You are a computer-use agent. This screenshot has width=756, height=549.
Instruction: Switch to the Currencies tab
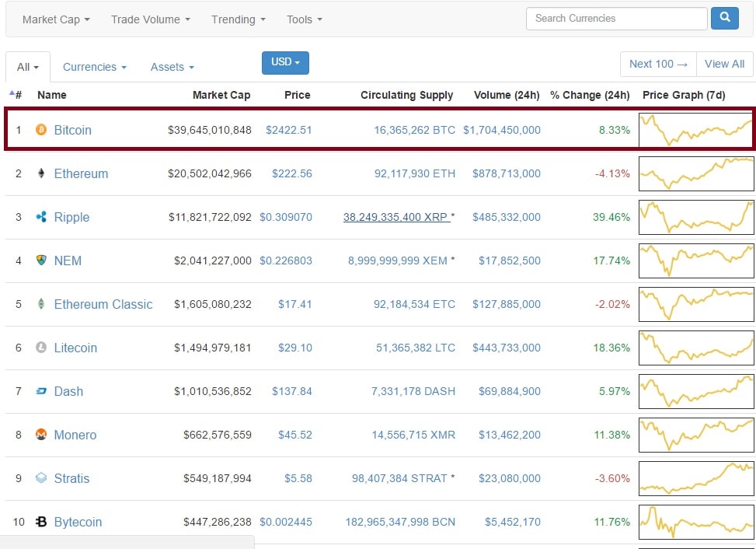pos(94,67)
